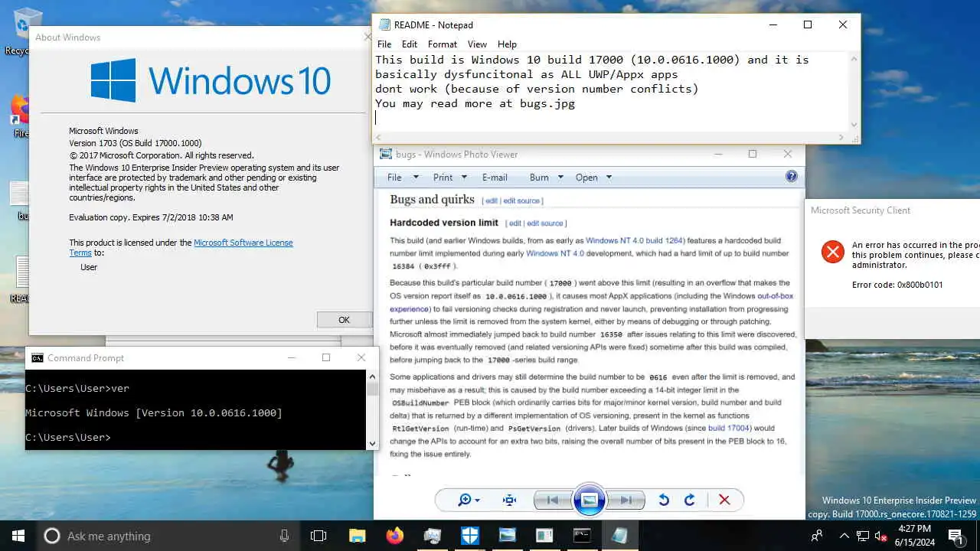Screen dimensions: 980x551
Task: Open Notepad's Help menu
Action: click(507, 44)
